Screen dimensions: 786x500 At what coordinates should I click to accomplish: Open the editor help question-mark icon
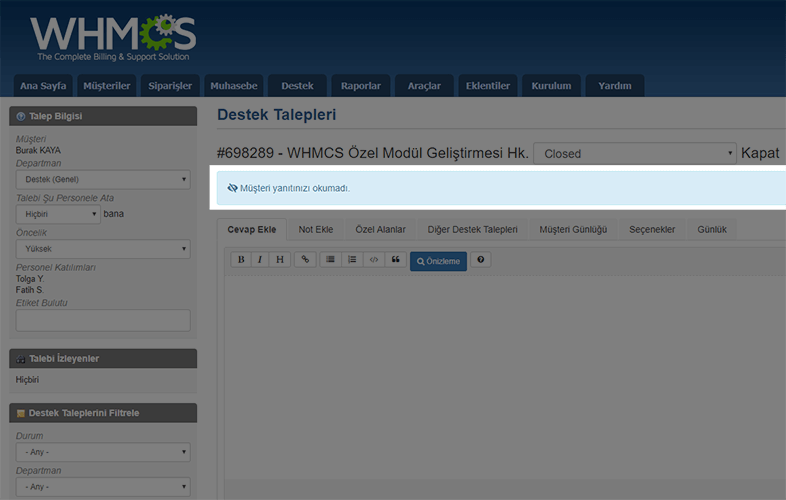tap(480, 259)
